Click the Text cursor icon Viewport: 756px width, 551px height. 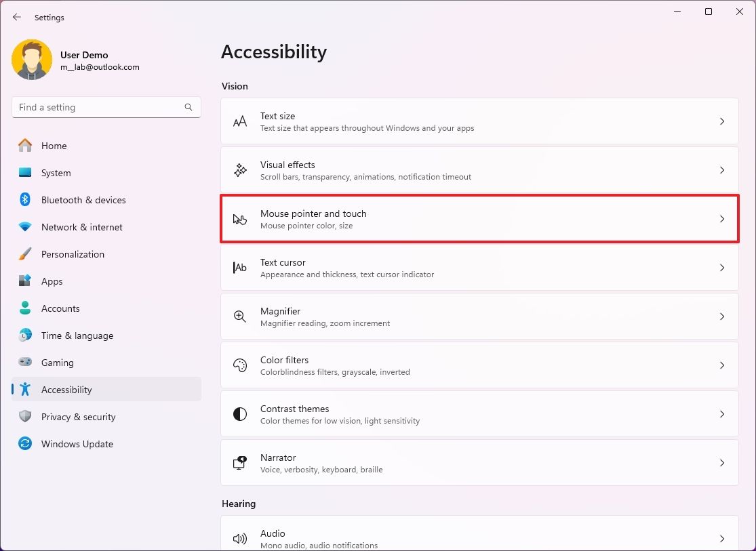(x=239, y=268)
